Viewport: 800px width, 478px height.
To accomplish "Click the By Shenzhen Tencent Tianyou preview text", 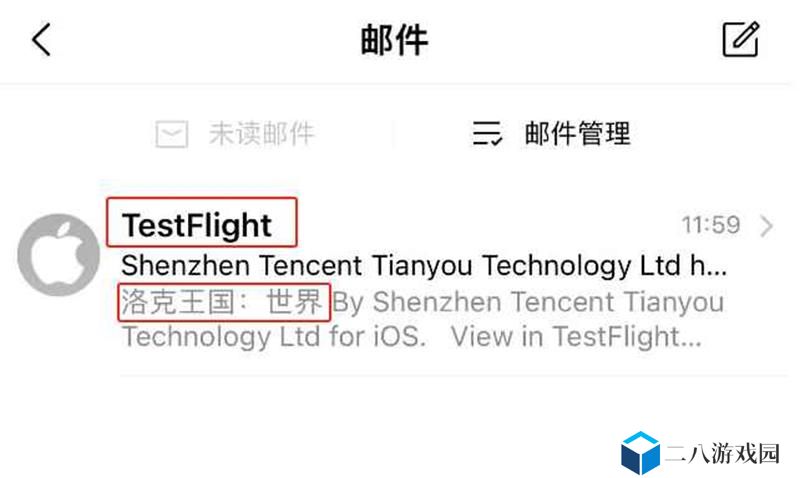I will [x=528, y=302].
